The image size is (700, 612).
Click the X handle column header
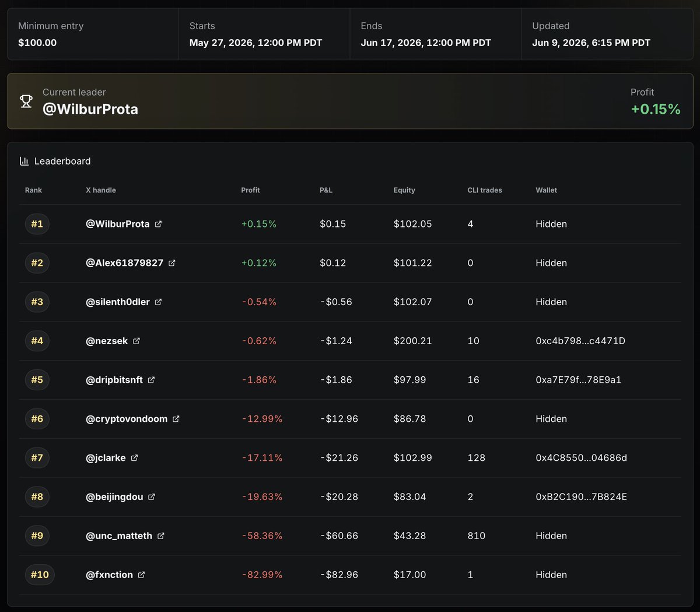101,190
